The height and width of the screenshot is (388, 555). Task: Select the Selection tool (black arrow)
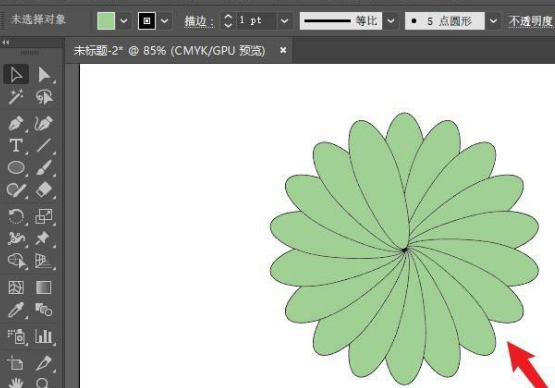[x=16, y=74]
